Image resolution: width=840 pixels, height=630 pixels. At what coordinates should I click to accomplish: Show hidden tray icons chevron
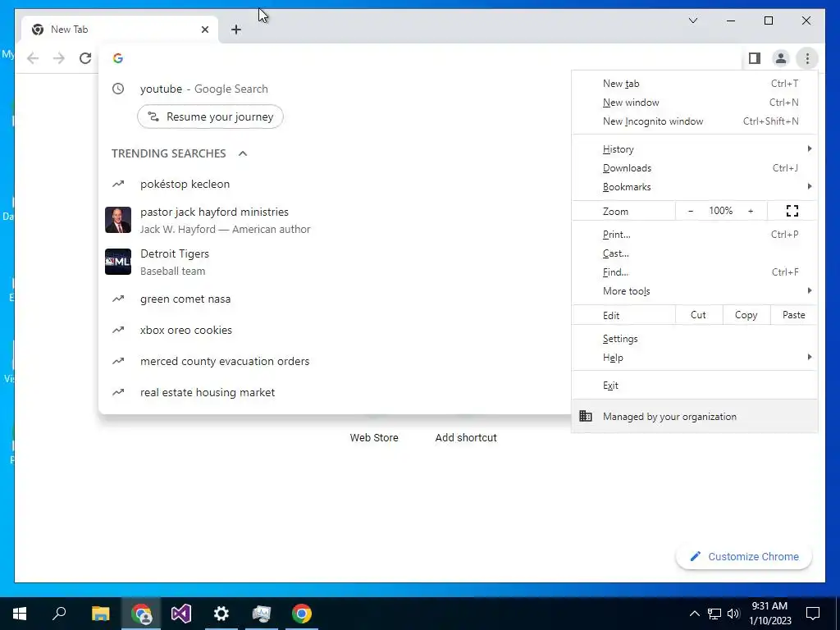[x=694, y=614]
